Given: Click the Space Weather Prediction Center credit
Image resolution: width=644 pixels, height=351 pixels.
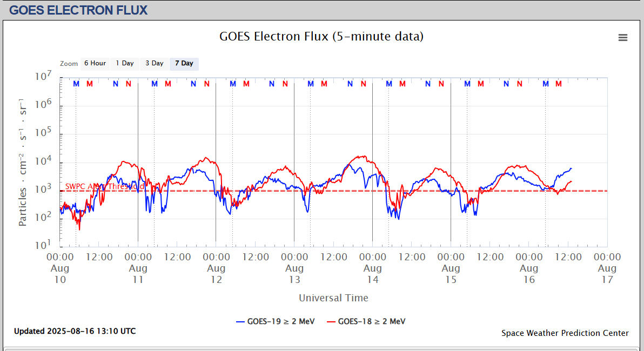Looking at the screenshot, I should (565, 333).
